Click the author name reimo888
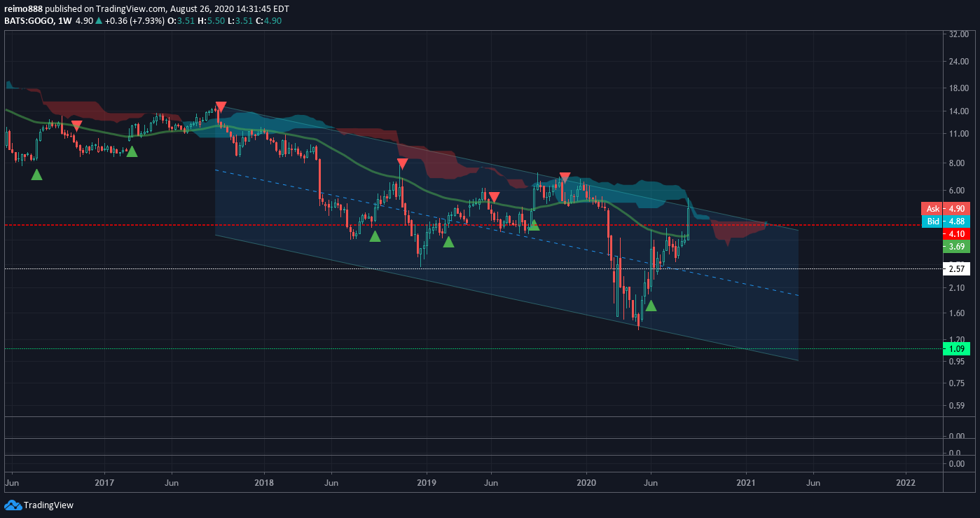Image resolution: width=980 pixels, height=518 pixels. 24,9
